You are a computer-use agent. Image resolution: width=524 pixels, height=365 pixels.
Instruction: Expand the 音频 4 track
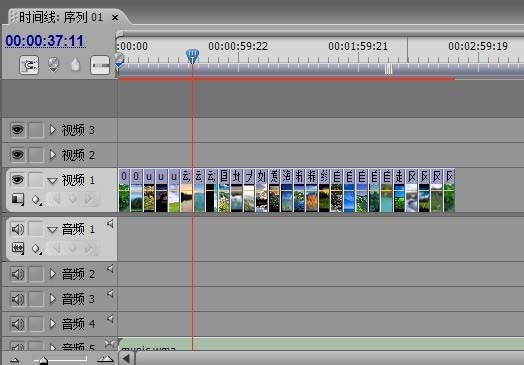52,324
